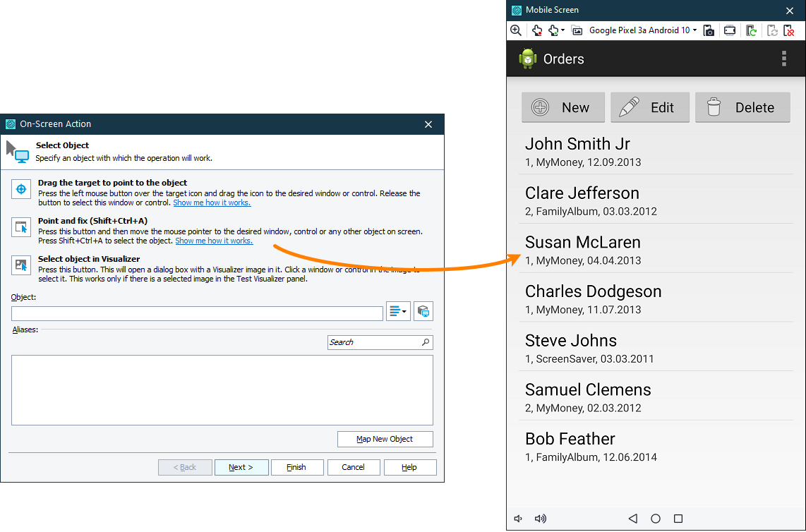
Task: Click the green refresh device icon
Action: [x=751, y=30]
